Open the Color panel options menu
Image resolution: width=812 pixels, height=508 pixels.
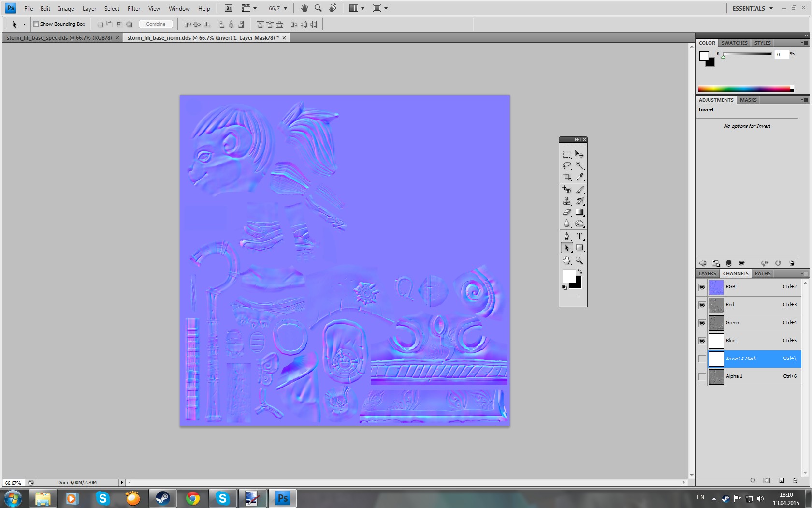pyautogui.click(x=804, y=43)
